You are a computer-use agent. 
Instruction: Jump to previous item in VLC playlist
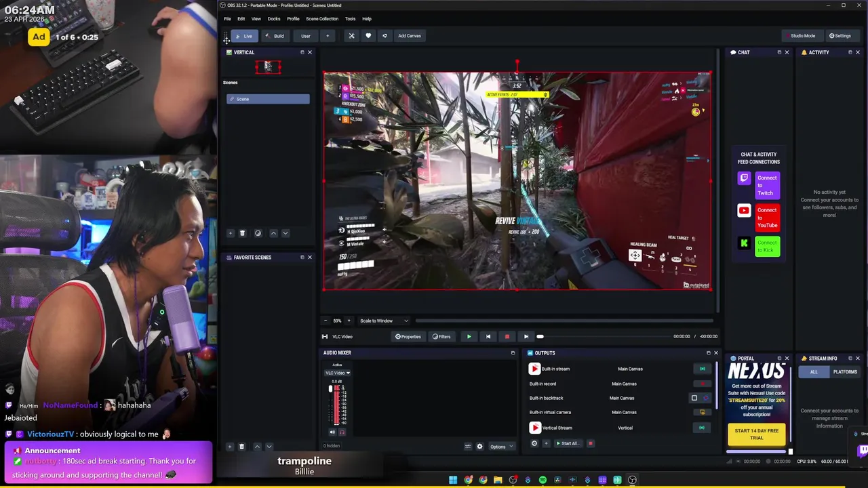(x=488, y=336)
